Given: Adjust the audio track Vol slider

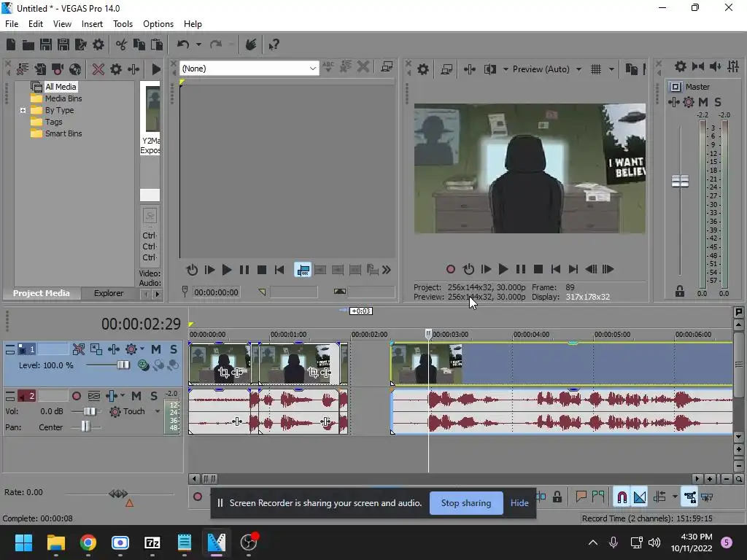Looking at the screenshot, I should pos(90,411).
